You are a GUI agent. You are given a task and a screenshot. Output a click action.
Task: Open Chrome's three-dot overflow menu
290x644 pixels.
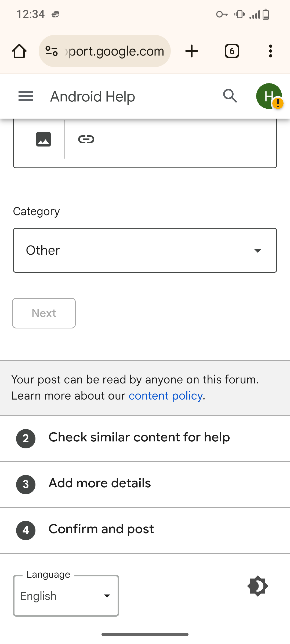(x=270, y=51)
